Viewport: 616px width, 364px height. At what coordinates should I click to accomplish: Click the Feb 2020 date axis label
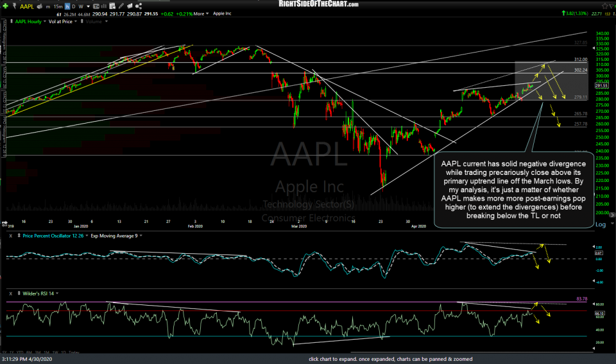(195, 226)
